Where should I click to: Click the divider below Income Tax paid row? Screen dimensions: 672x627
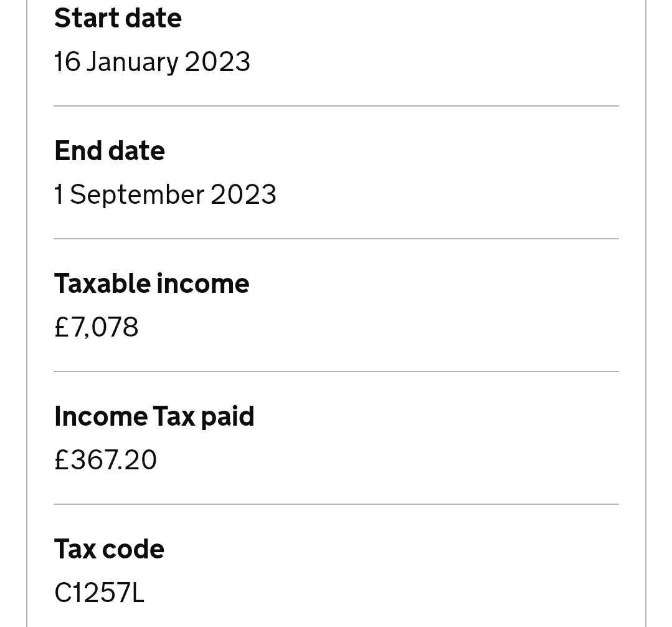[336, 505]
